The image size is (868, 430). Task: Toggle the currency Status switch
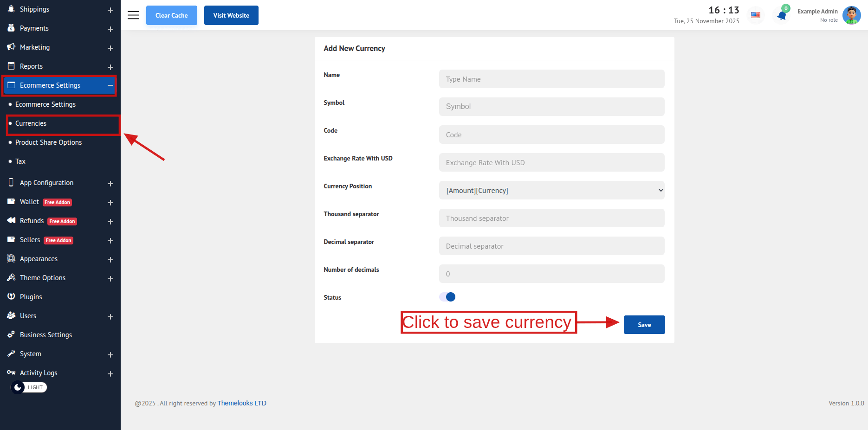pyautogui.click(x=447, y=297)
